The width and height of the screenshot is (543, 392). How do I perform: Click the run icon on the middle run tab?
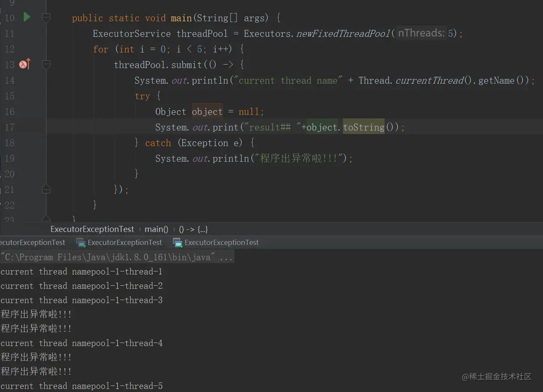coord(80,242)
